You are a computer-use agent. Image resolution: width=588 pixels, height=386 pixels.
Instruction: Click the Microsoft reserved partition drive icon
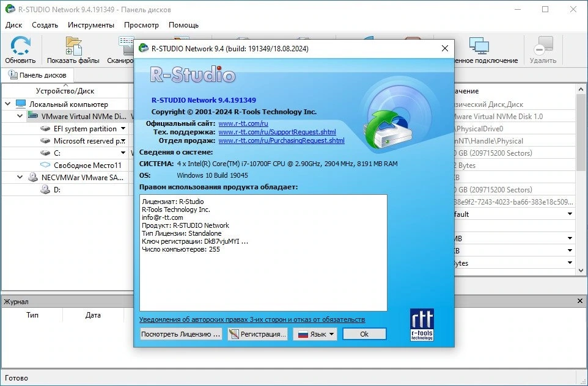(x=45, y=141)
